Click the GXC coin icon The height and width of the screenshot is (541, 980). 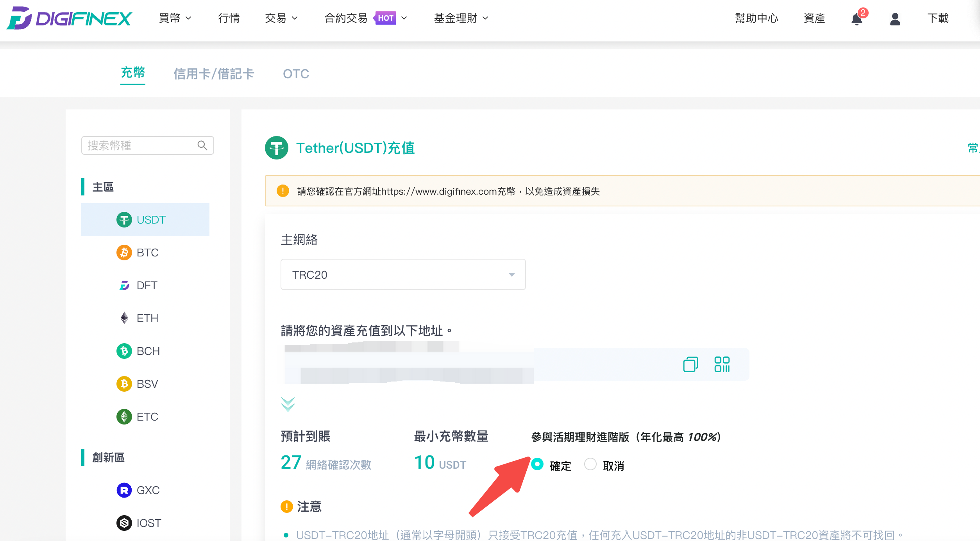[x=124, y=490]
